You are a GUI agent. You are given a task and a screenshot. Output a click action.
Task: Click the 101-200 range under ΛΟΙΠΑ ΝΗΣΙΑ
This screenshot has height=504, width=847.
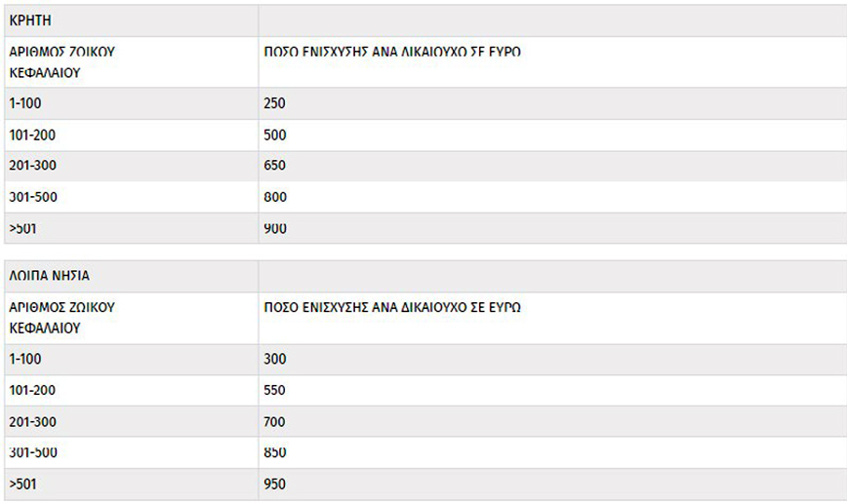pos(32,390)
